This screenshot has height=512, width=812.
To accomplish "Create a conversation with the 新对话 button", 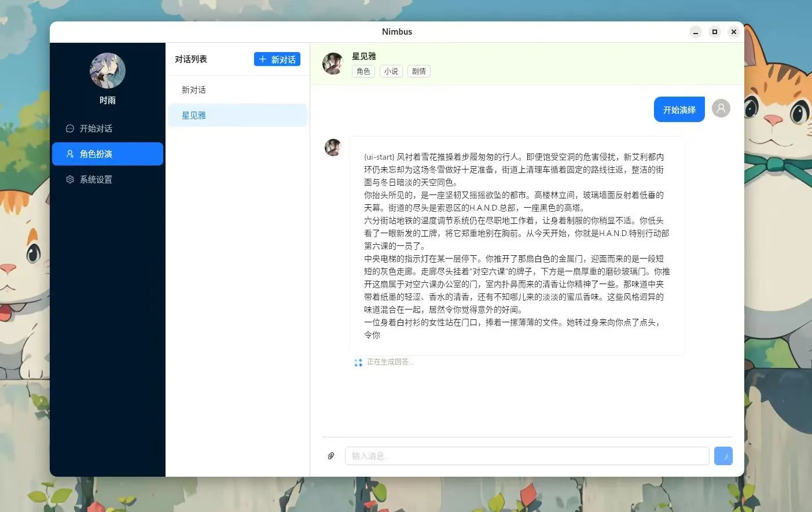I will (x=277, y=60).
